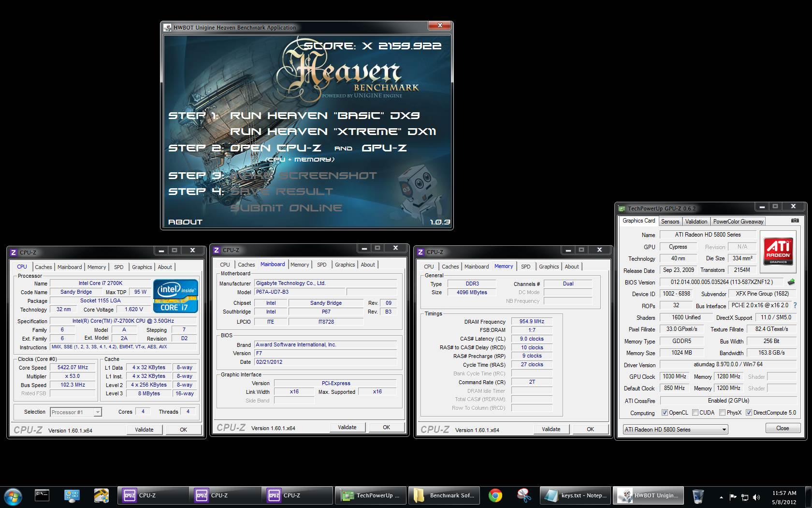Screen dimensions: 812x508
Task: Click the Action Center flag tray icon
Action: click(733, 497)
